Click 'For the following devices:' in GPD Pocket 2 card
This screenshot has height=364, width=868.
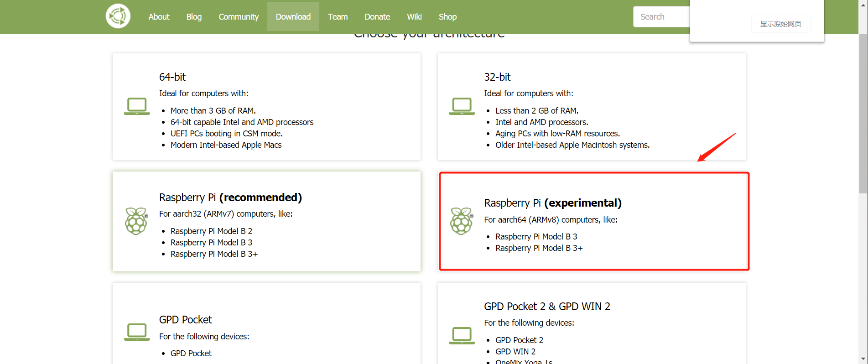point(529,323)
